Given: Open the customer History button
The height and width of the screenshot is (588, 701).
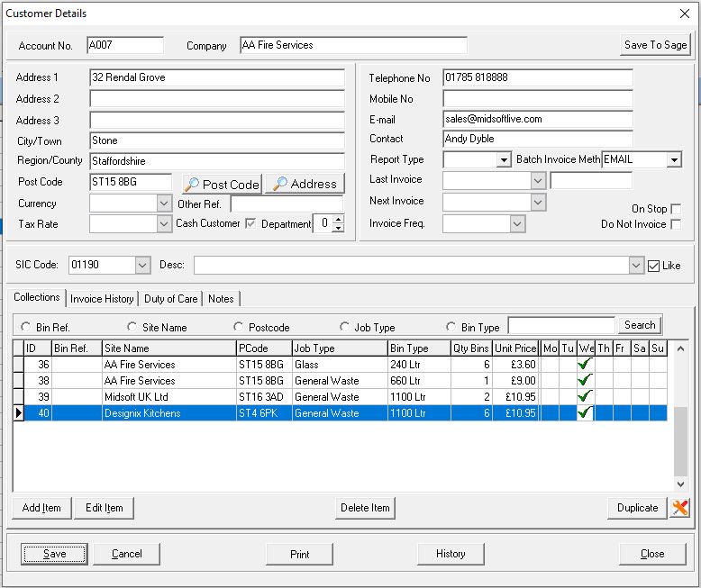Looking at the screenshot, I should pos(451,554).
